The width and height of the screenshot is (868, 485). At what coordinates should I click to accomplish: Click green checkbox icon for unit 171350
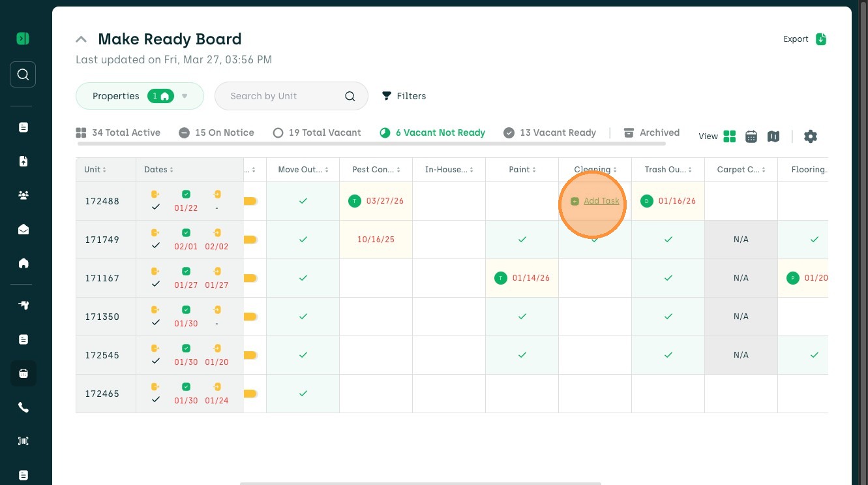tap(186, 309)
